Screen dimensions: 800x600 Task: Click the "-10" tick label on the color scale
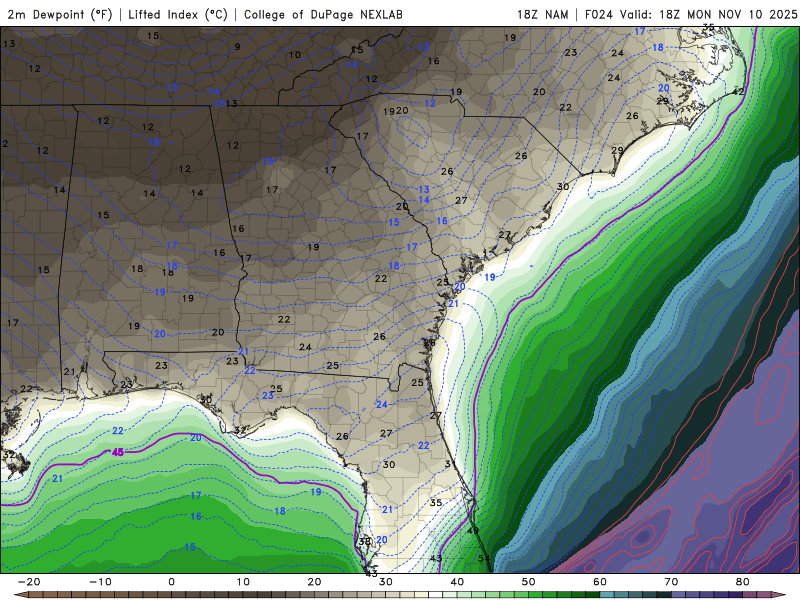[100, 582]
